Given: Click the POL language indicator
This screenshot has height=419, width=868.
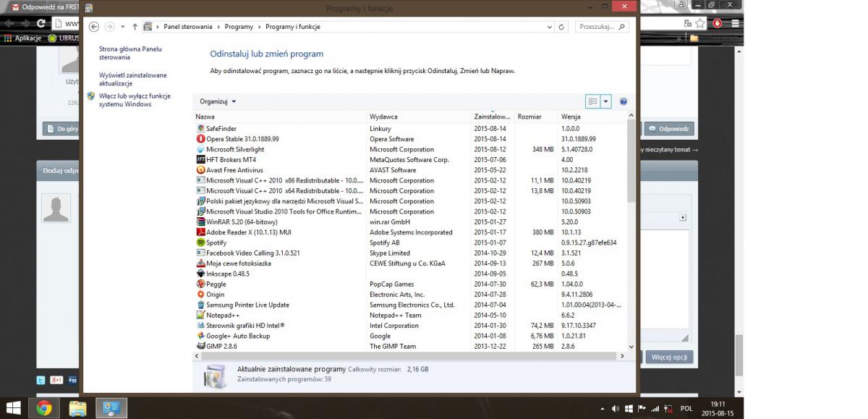Looking at the screenshot, I should coord(686,409).
